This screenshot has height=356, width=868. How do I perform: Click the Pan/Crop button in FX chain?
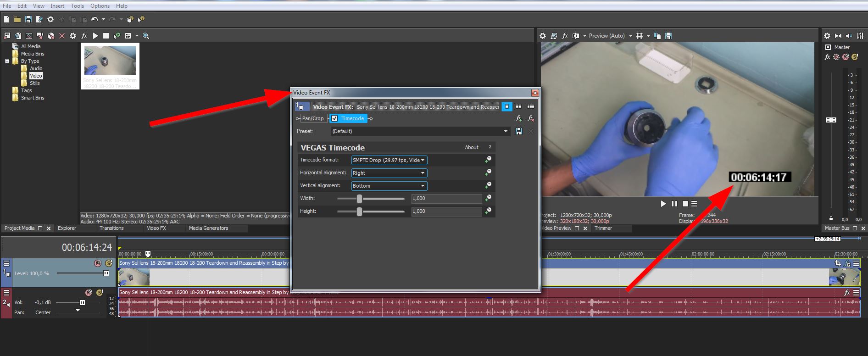(x=313, y=118)
